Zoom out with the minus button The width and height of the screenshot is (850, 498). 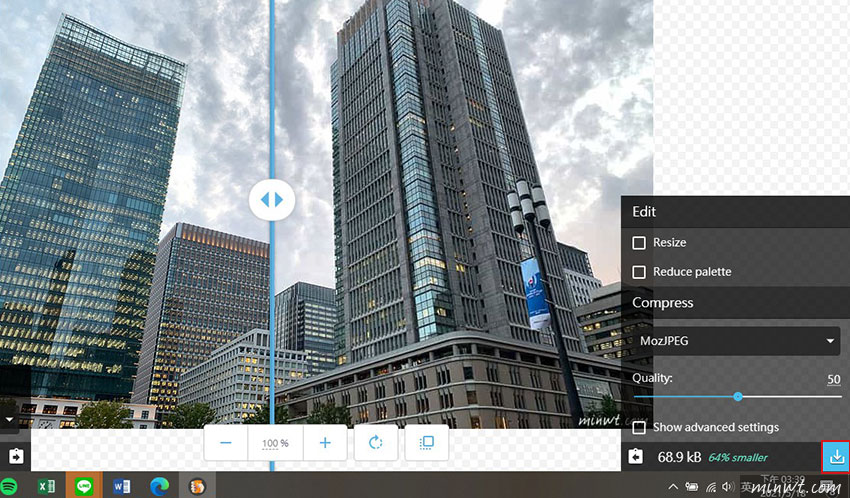tap(226, 443)
